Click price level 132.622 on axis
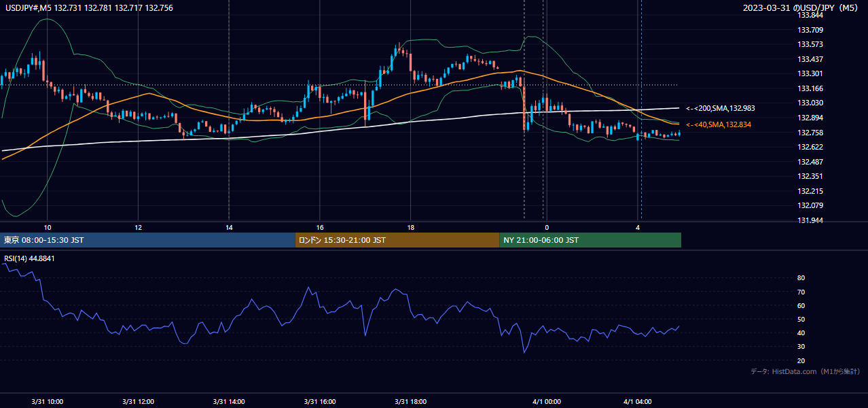Screen dimensions: 868x408 coord(810,147)
